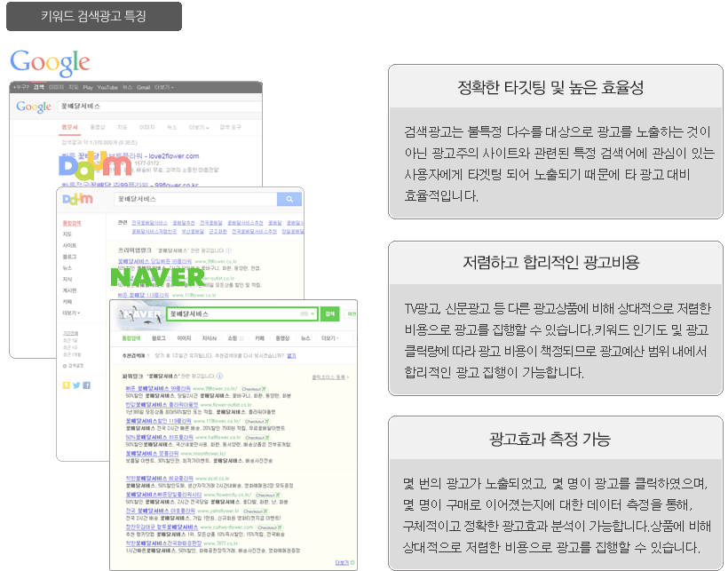
Task: Expand 더보기 in Daum left sidebar
Action: (x=71, y=313)
